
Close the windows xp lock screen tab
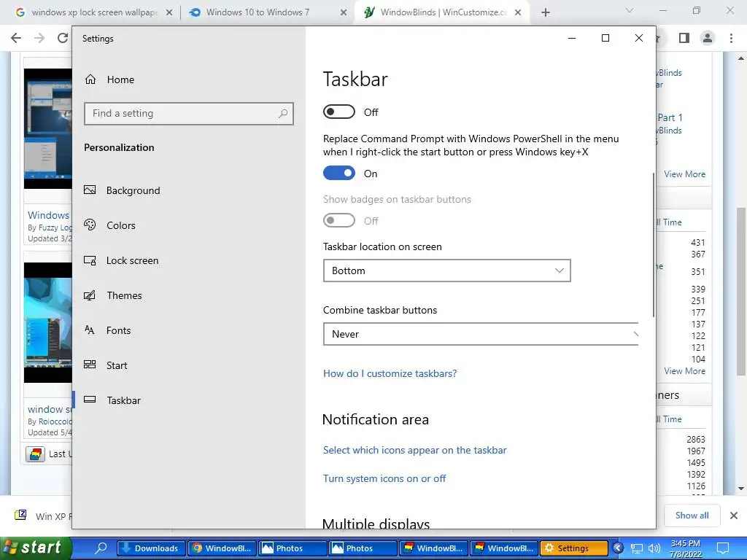[x=169, y=13]
